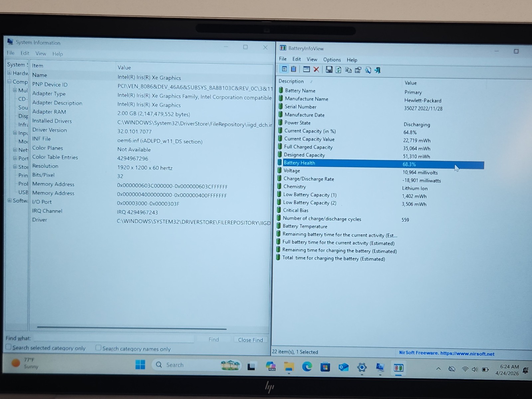Open File Explorer from taskbar
Screen dimensions: 532x399
289,367
